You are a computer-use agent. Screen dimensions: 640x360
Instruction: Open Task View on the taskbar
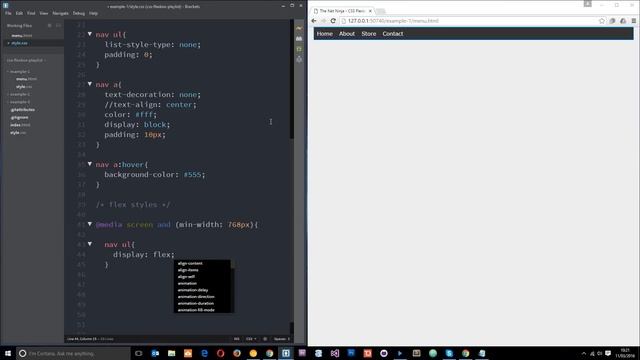[139, 353]
